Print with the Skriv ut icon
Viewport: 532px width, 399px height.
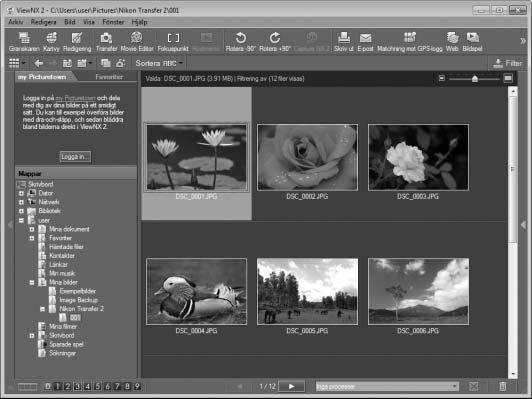click(343, 42)
